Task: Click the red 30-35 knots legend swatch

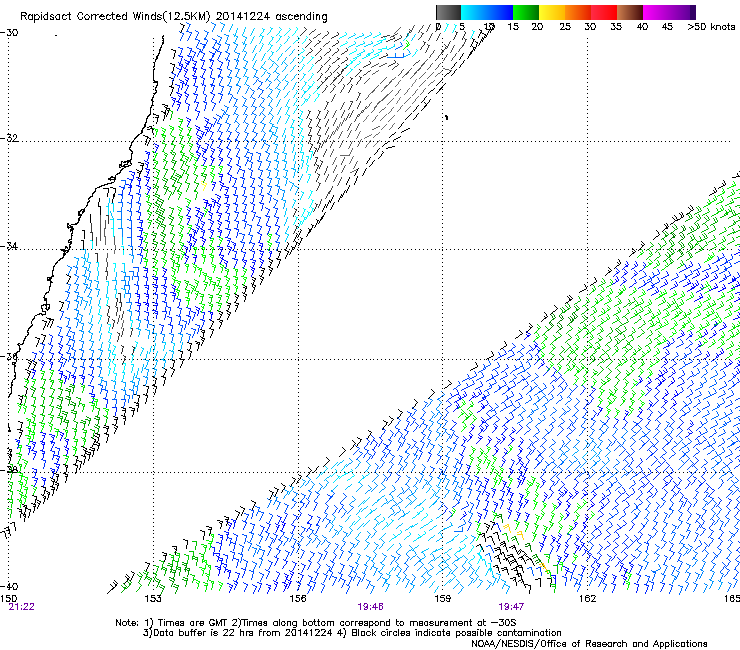Action: click(604, 12)
